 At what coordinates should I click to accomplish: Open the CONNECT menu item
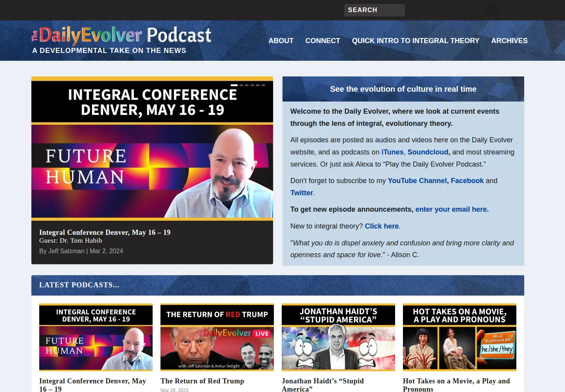[x=323, y=41]
